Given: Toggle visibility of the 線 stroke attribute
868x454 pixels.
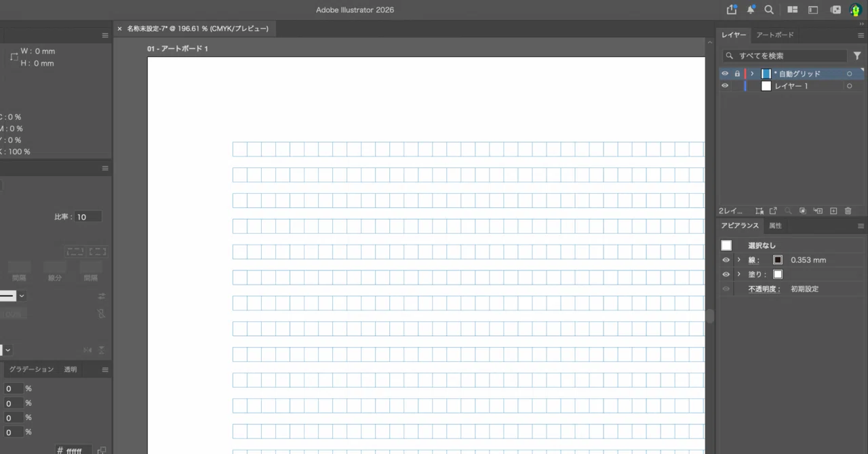Looking at the screenshot, I should (726, 260).
